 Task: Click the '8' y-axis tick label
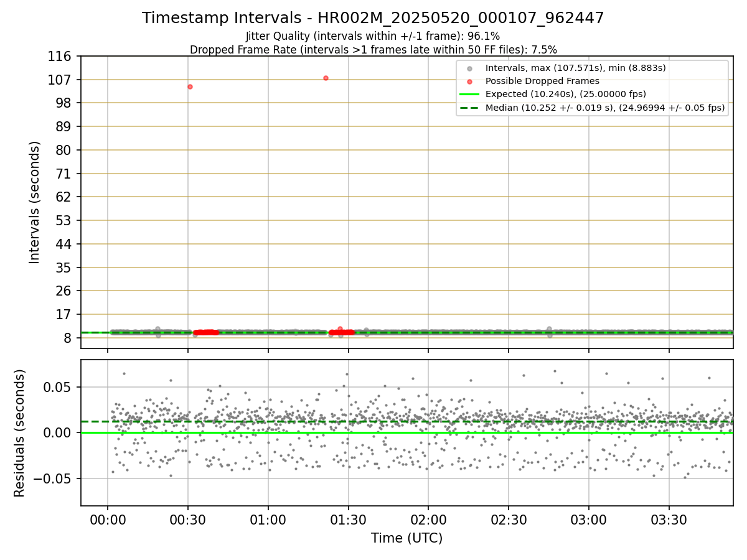click(x=68, y=338)
